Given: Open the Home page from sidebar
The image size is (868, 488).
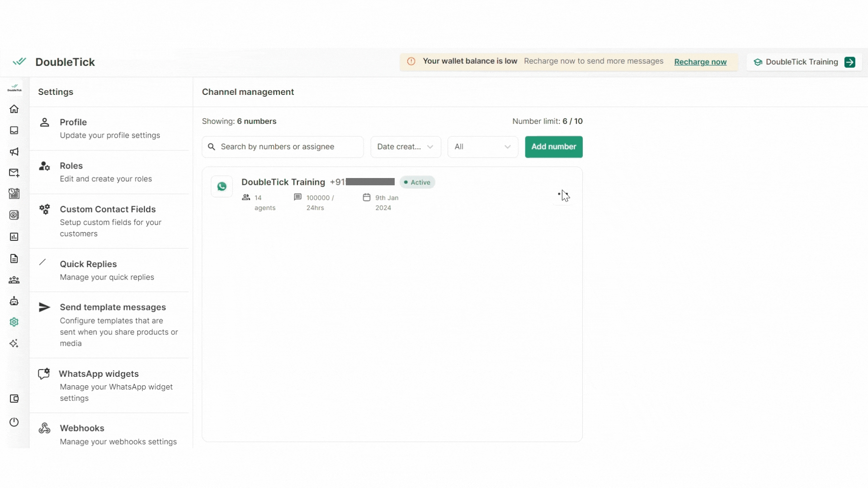Looking at the screenshot, I should tap(14, 109).
